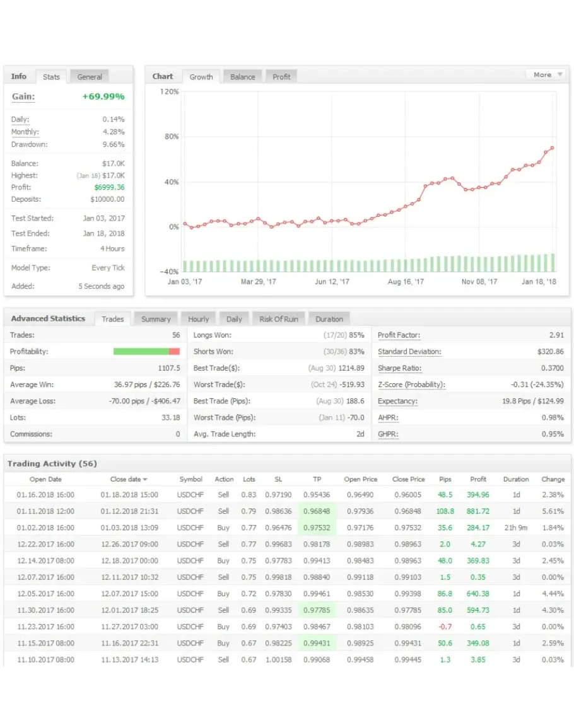Open the General tab in the Info panel
Image resolution: width=574 pixels, height=728 pixels.
click(x=90, y=77)
